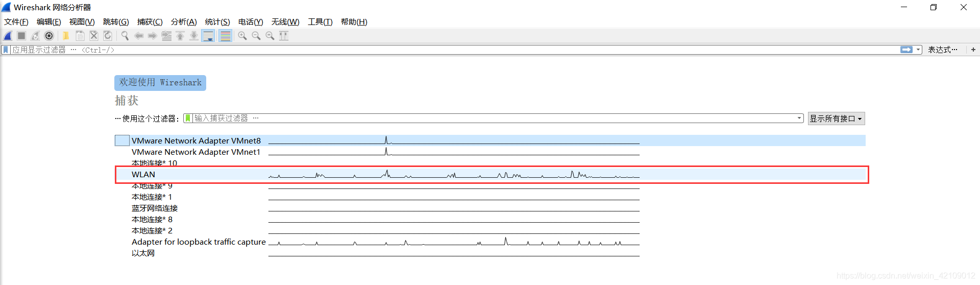This screenshot has height=285, width=980.
Task: Select VMware Network Adapter VMnet8 interface
Action: [490, 140]
